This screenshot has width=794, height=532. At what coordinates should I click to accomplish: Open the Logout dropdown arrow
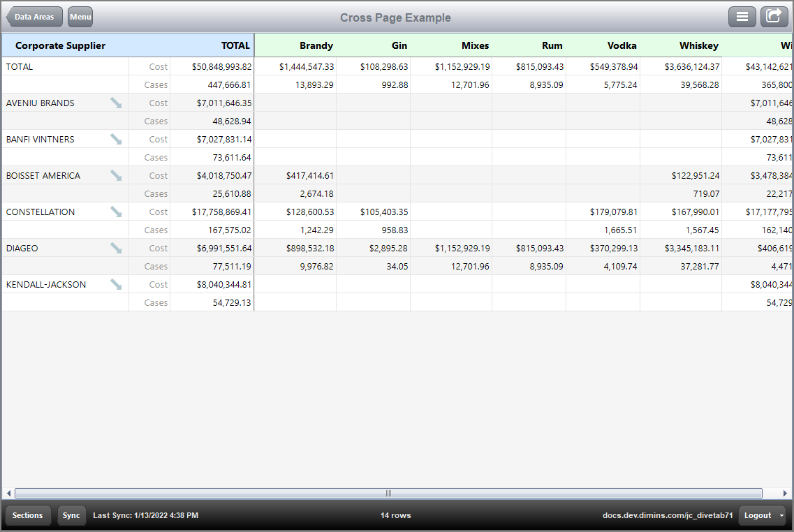click(782, 515)
